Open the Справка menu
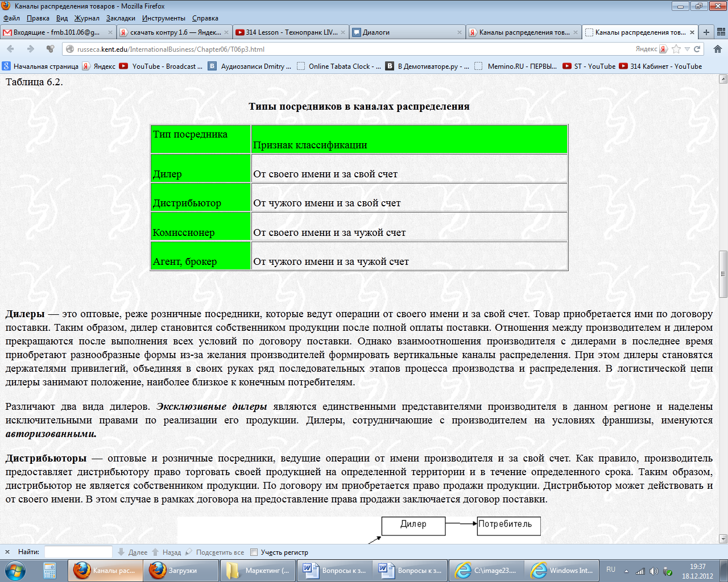This screenshot has width=728, height=582. point(205,18)
